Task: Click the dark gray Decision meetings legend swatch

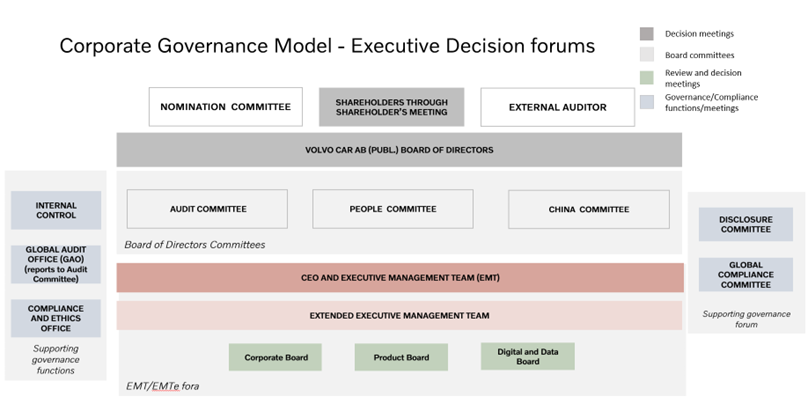Action: pos(647,34)
